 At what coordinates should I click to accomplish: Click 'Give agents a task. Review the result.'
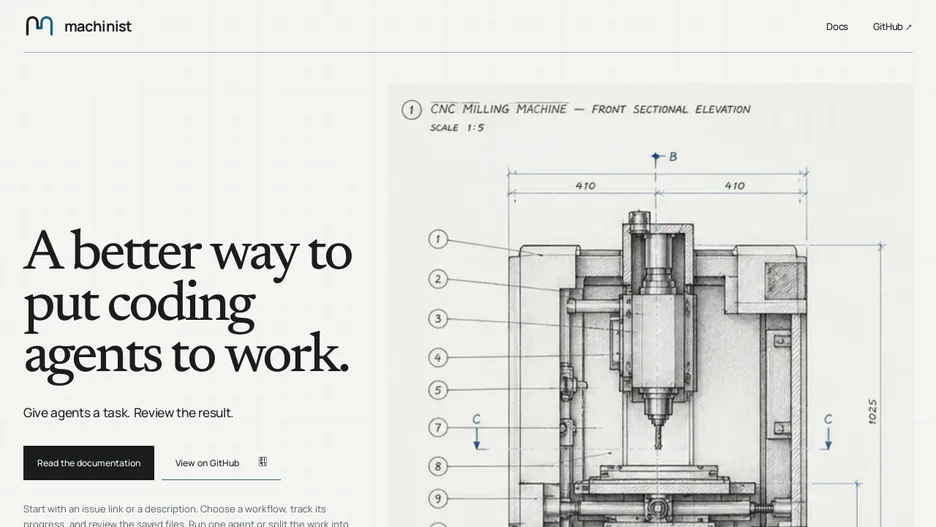coord(128,413)
